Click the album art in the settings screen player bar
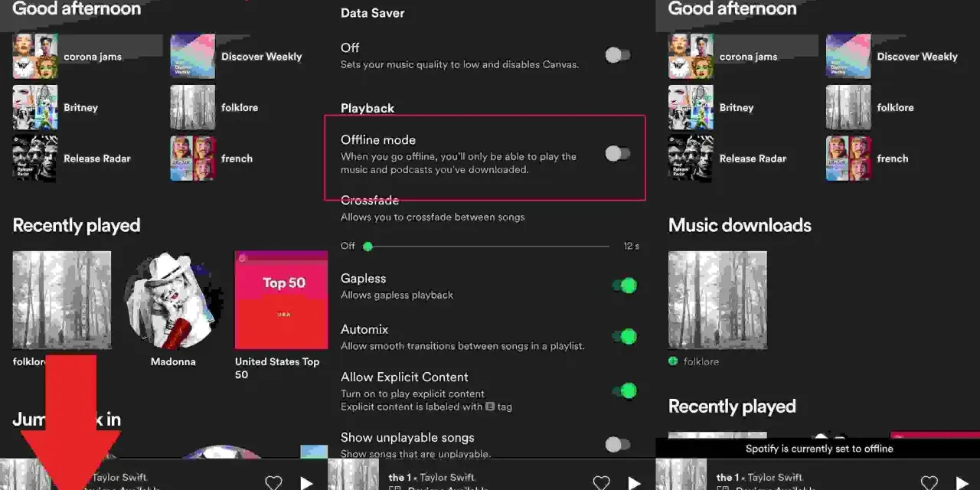 pos(353,475)
